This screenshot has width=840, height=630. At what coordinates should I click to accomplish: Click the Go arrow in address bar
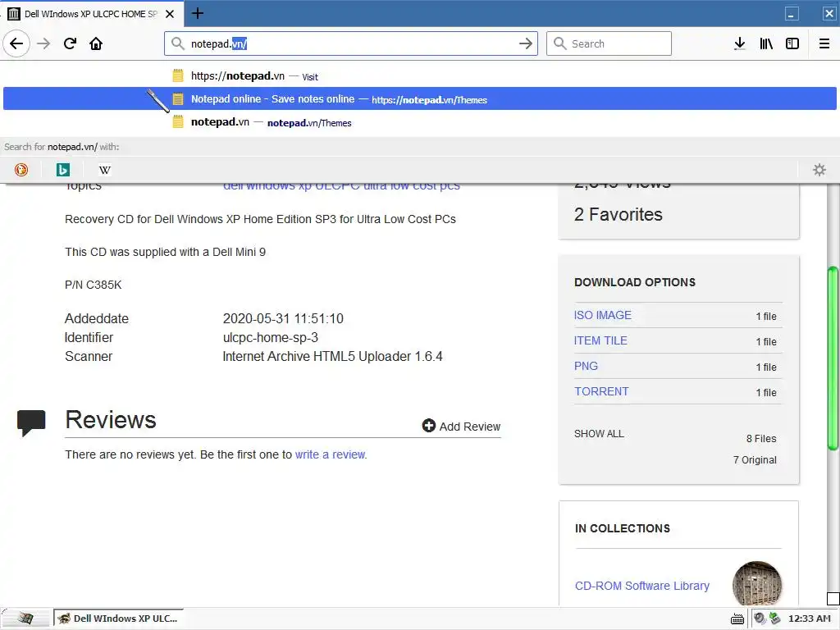(x=526, y=43)
